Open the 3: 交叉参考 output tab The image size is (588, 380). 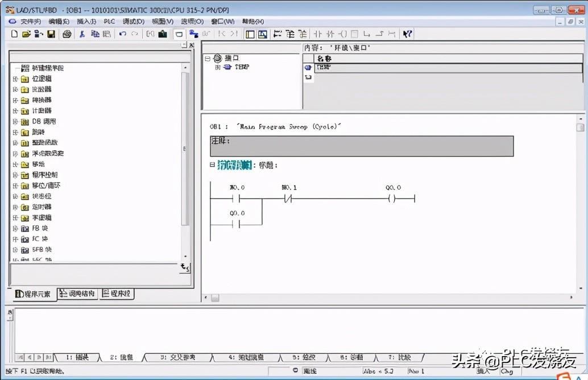click(177, 357)
